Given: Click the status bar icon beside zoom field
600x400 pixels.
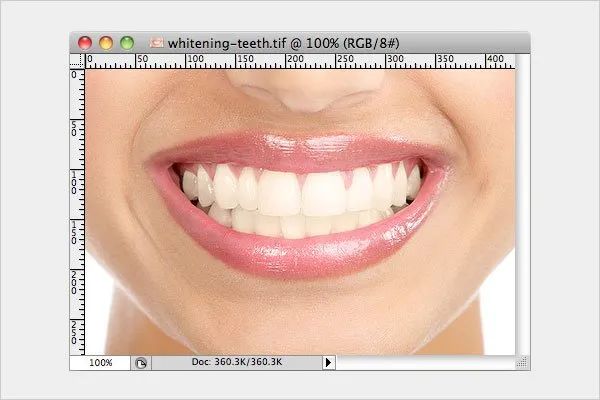Looking at the screenshot, I should 140,363.
